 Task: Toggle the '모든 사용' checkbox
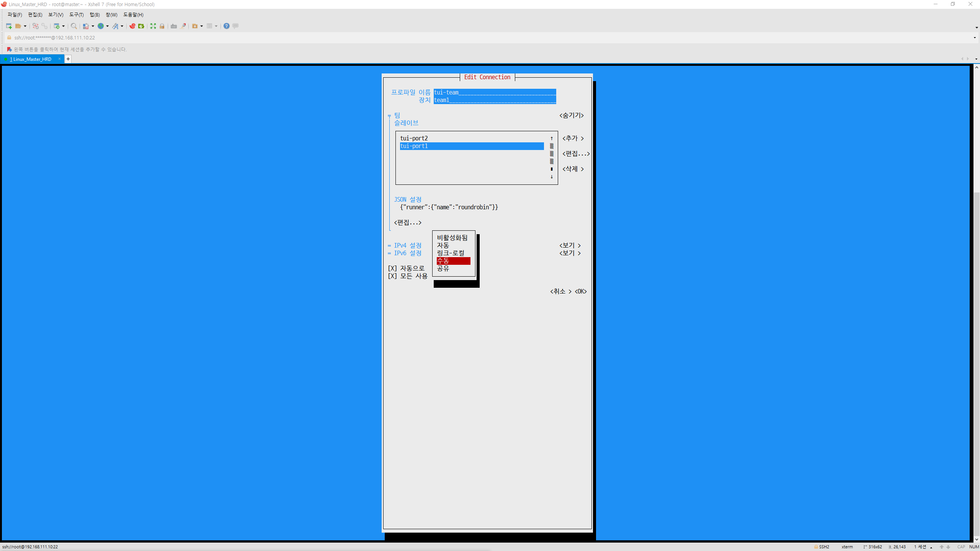[392, 276]
